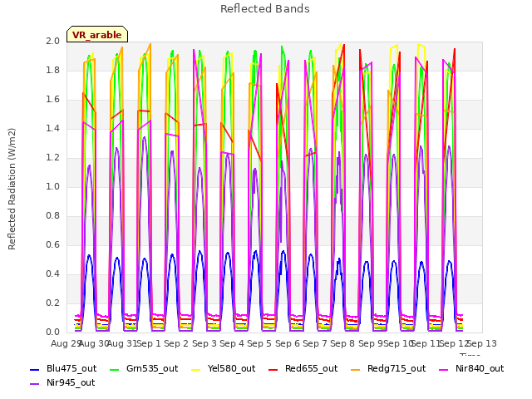This screenshot has width=532, height=399.
Task: Click the purple Nir945_out legend swatch
Action: 35,384
